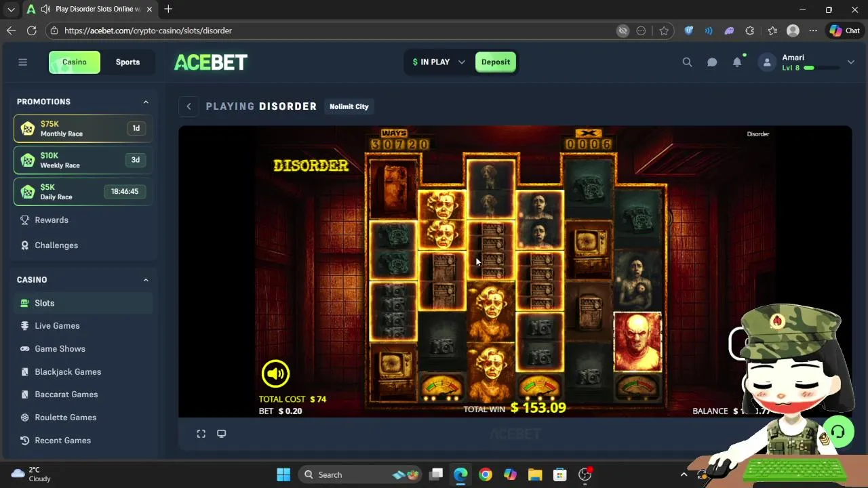Open notifications bell icon

pyautogui.click(x=737, y=62)
